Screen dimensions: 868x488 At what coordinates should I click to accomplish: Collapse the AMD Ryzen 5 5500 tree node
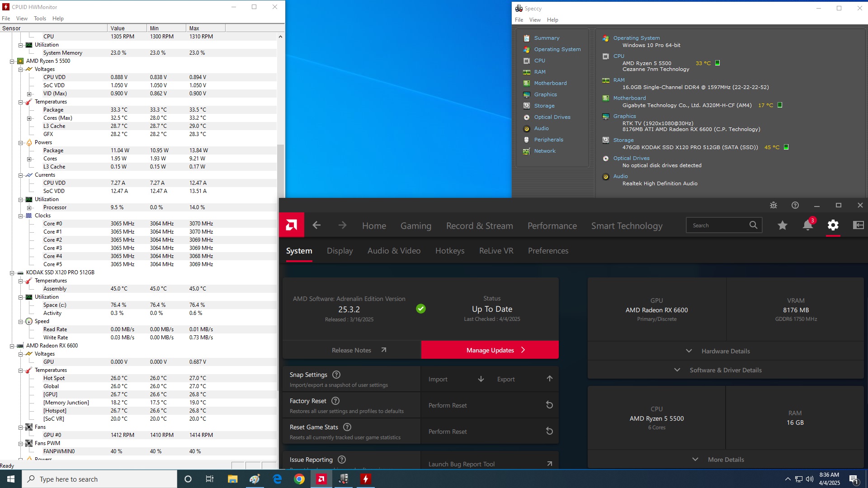coord(12,61)
